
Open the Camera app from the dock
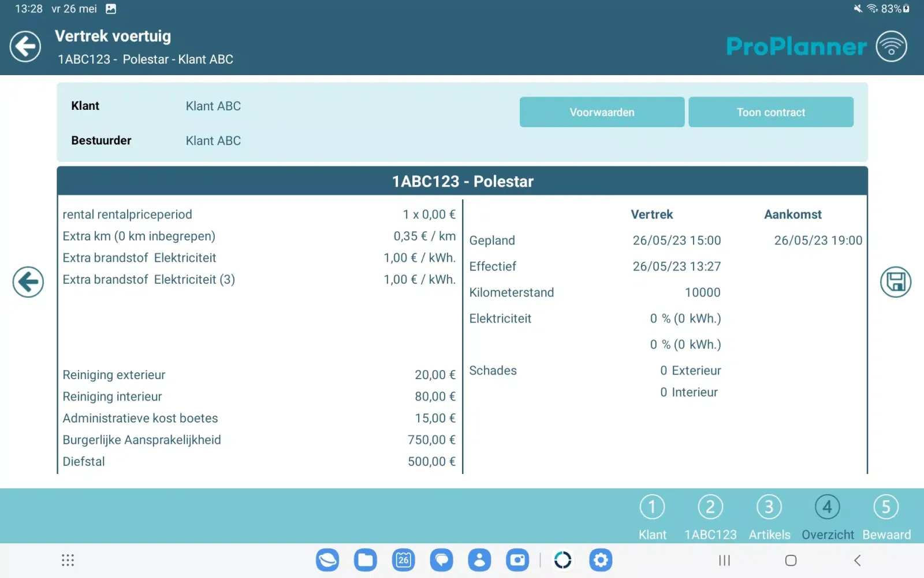pyautogui.click(x=517, y=560)
